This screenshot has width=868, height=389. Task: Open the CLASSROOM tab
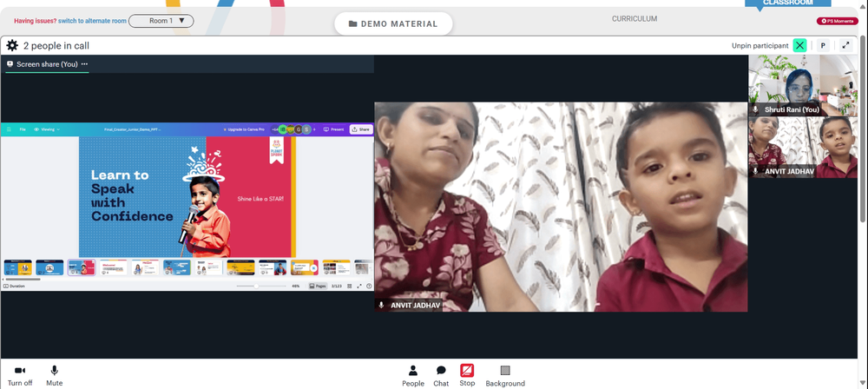[788, 3]
